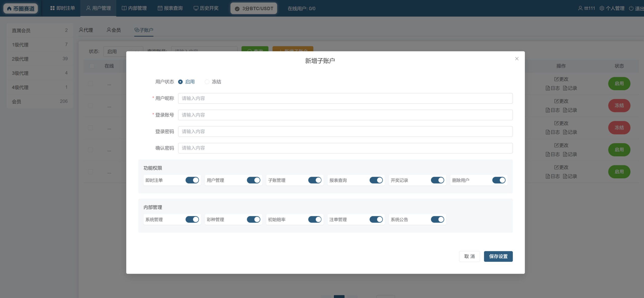Open the 币圈赛道 home button
The width and height of the screenshot is (644, 298).
tap(21, 9)
